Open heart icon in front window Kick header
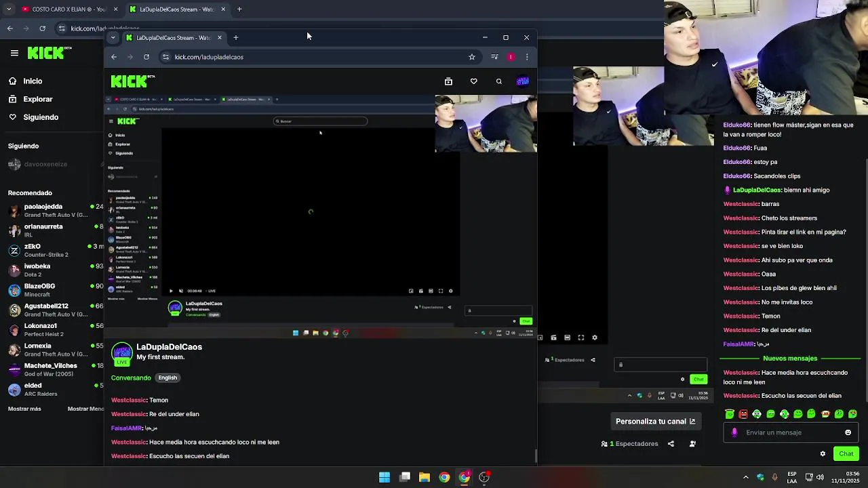868x488 pixels. pyautogui.click(x=473, y=81)
